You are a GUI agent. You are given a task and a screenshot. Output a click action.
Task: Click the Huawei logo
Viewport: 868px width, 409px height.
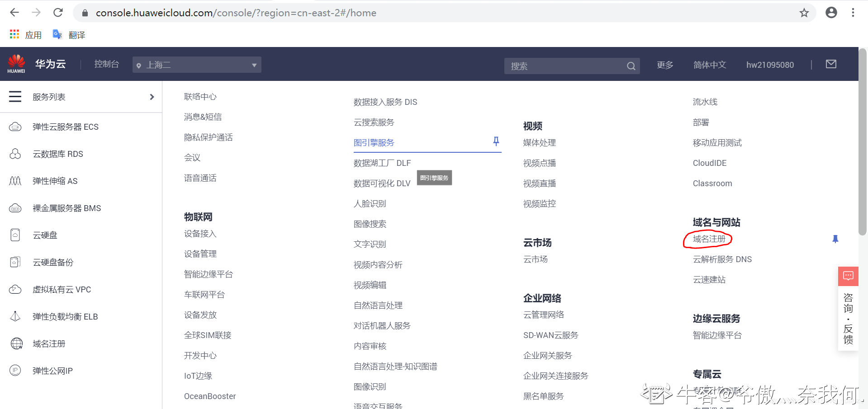click(16, 64)
